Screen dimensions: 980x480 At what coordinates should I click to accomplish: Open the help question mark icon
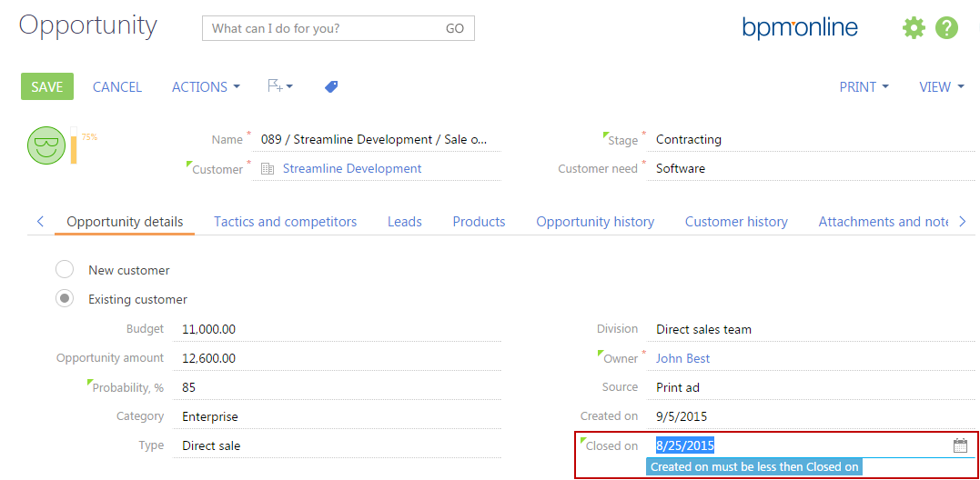click(946, 28)
